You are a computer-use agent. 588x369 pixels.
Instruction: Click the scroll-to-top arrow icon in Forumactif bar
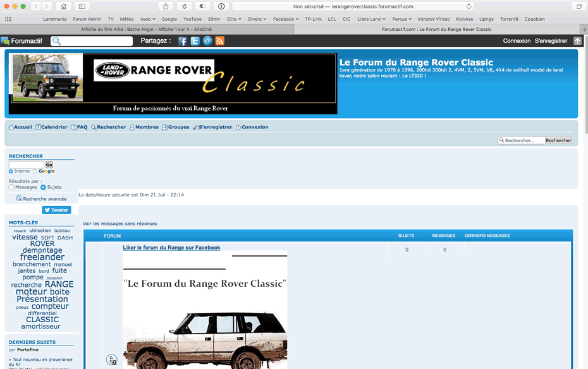click(577, 41)
